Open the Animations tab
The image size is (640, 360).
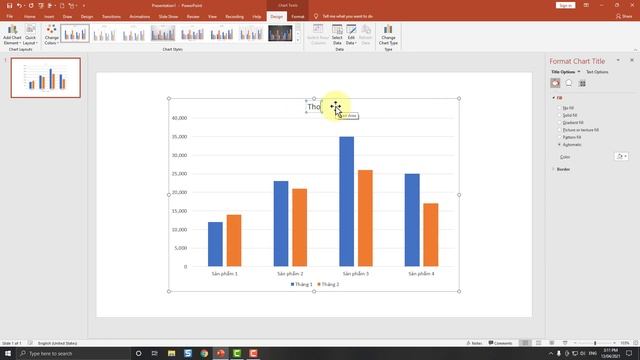tap(140, 17)
